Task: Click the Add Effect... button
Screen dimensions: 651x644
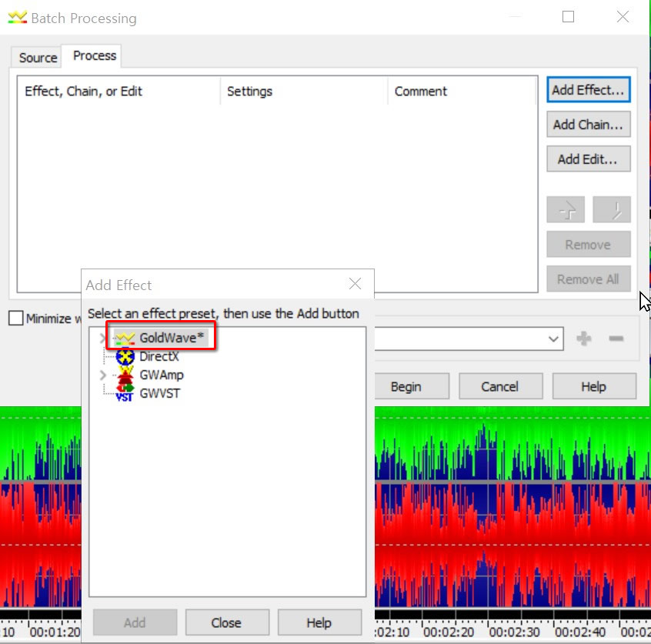Action: [x=589, y=90]
